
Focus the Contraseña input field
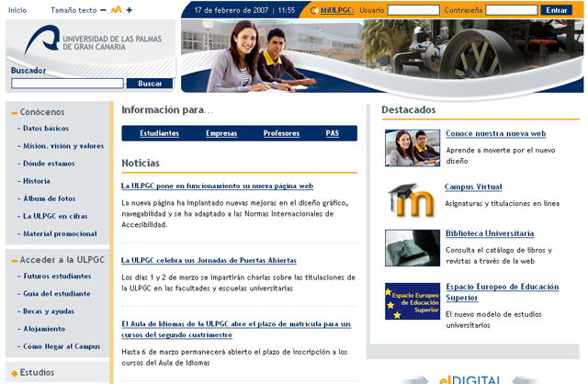point(512,10)
